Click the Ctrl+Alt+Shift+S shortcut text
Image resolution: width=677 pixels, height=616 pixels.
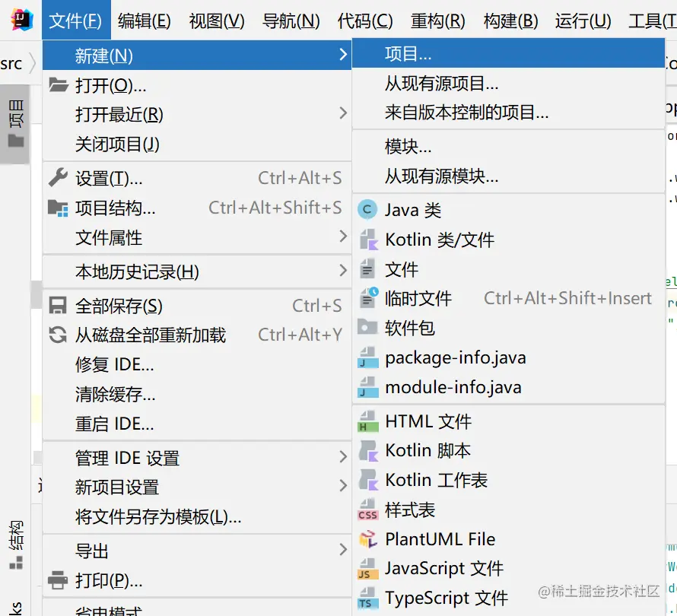275,208
